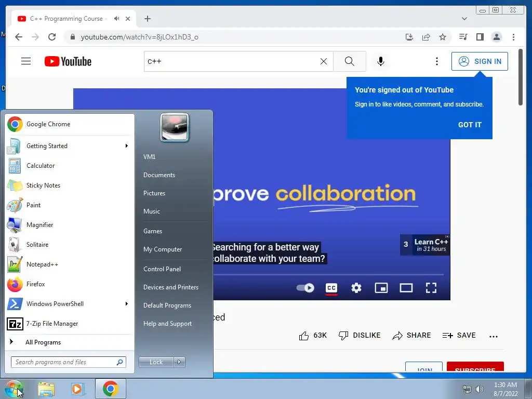Viewport: 532px width, 399px height.
Task: Enter full screen video mode
Action: coord(431,288)
